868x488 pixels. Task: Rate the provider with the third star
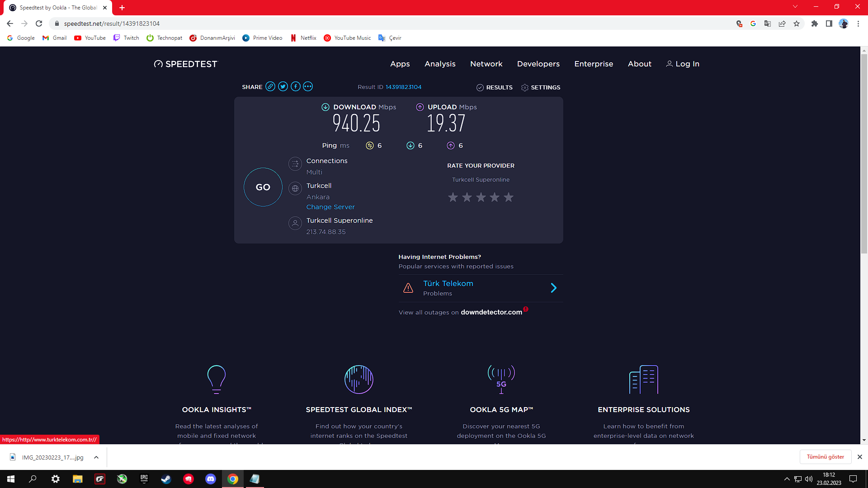481,197
